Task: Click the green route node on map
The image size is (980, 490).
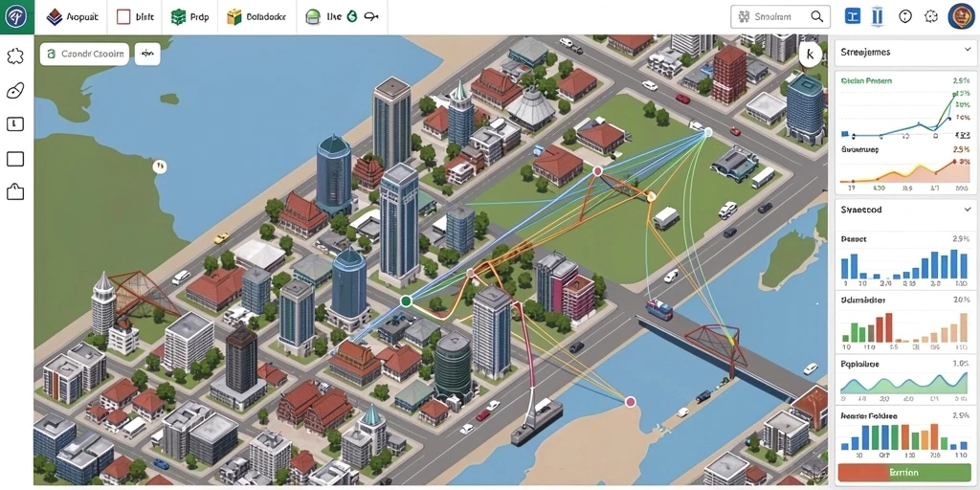Action: tap(406, 301)
